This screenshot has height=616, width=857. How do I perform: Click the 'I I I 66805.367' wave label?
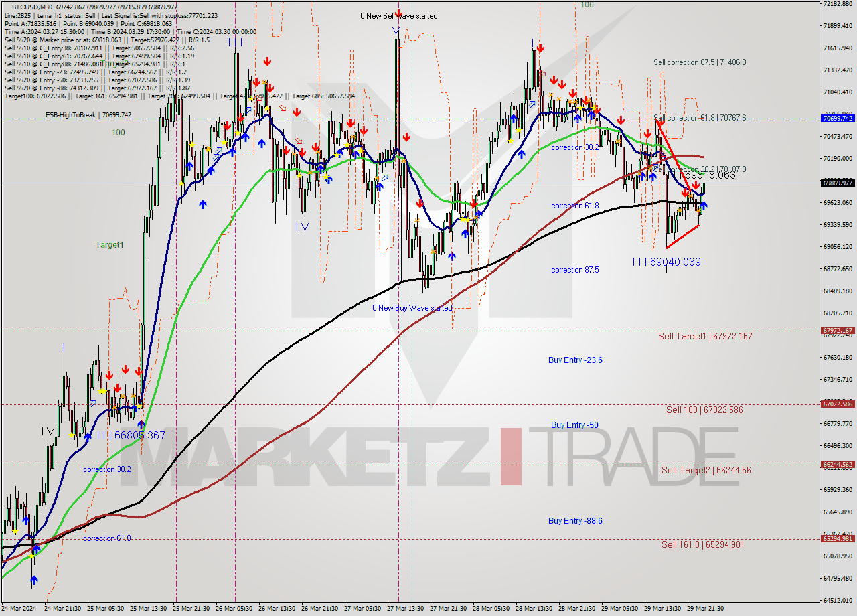[x=131, y=435]
